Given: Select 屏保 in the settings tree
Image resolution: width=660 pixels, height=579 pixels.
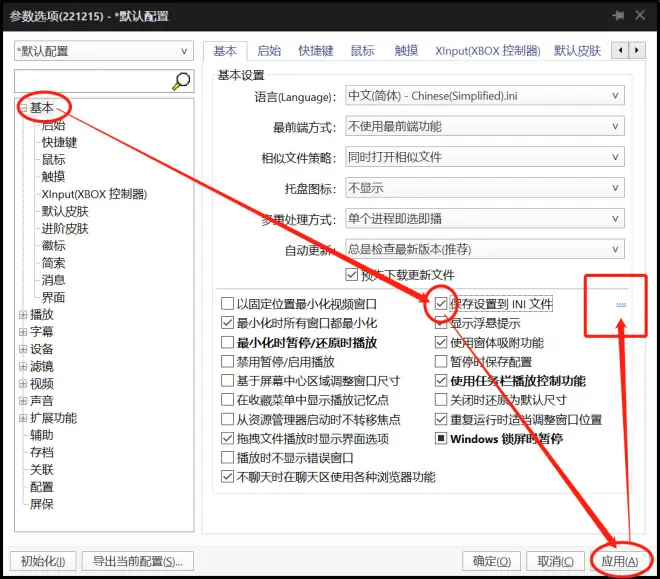Looking at the screenshot, I should coord(42,504).
